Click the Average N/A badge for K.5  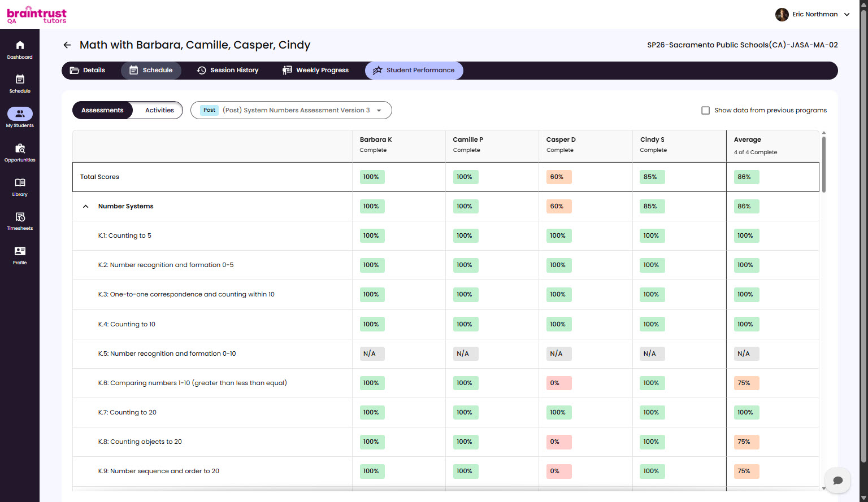point(747,353)
